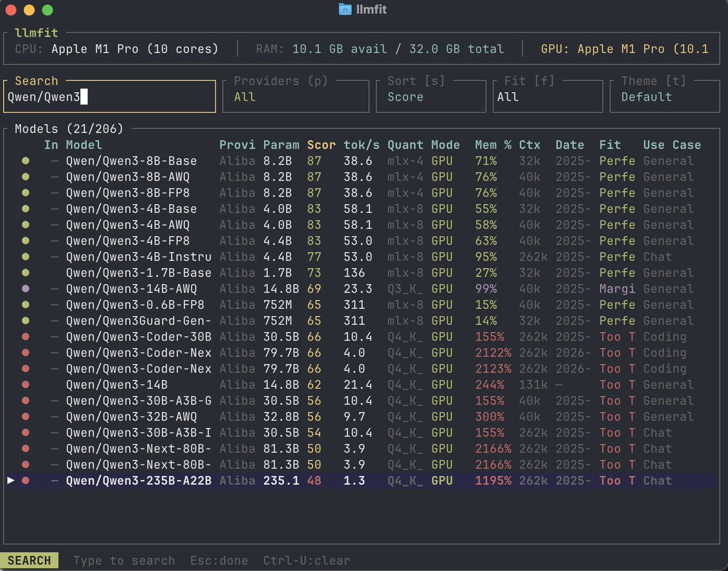Select the highlighted Qwen/Qwen3-235B-A22B row
This screenshot has width=728, height=571.
(360, 481)
